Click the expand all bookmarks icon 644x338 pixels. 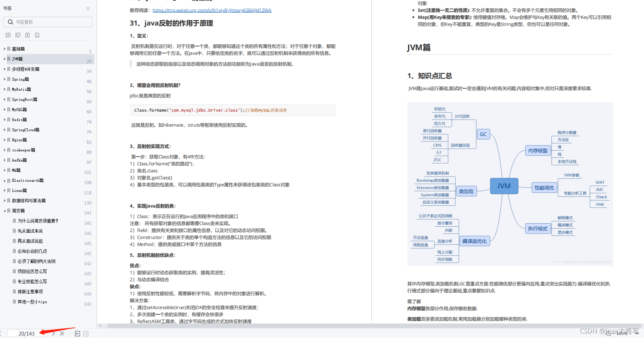tap(8, 35)
